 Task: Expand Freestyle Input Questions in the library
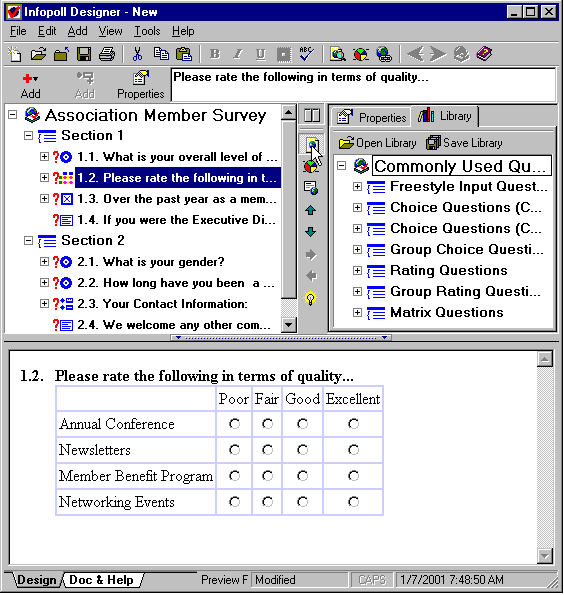click(357, 186)
